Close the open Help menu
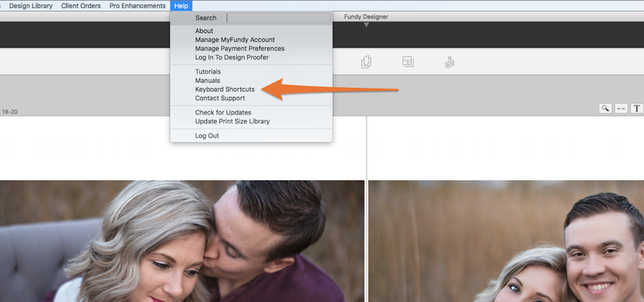Screen dimensions: 644x302 point(181,5)
